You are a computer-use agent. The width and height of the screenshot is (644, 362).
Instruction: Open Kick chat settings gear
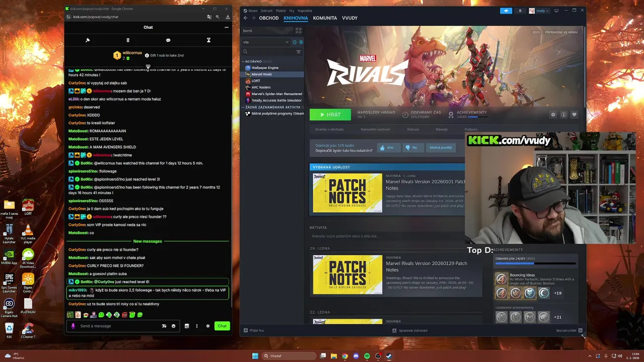(208, 326)
